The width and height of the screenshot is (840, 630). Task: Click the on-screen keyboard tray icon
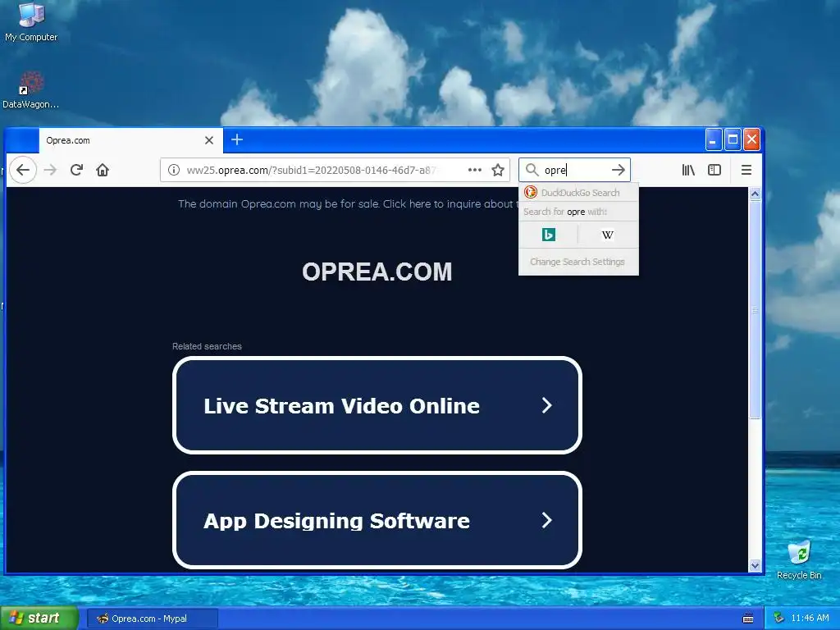coord(748,619)
